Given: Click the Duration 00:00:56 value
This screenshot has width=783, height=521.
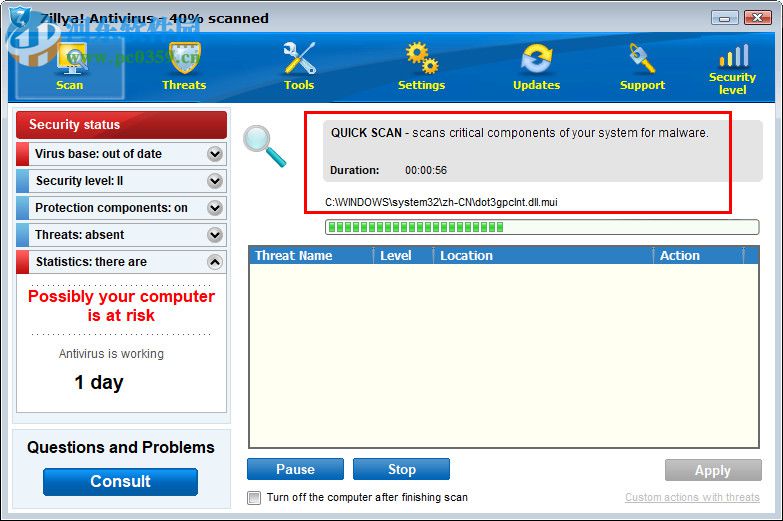Looking at the screenshot, I should click(x=426, y=170).
